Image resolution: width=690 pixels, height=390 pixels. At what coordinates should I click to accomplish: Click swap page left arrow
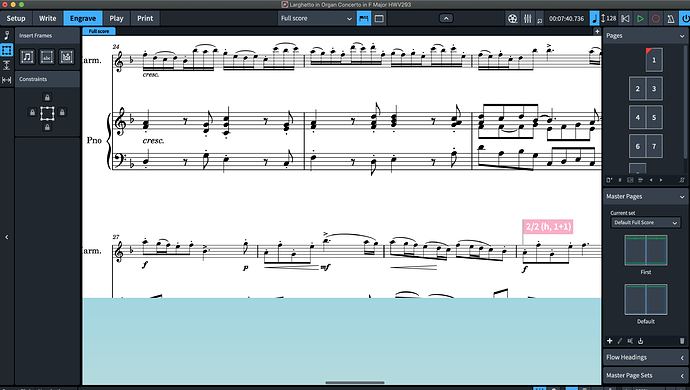click(651, 180)
